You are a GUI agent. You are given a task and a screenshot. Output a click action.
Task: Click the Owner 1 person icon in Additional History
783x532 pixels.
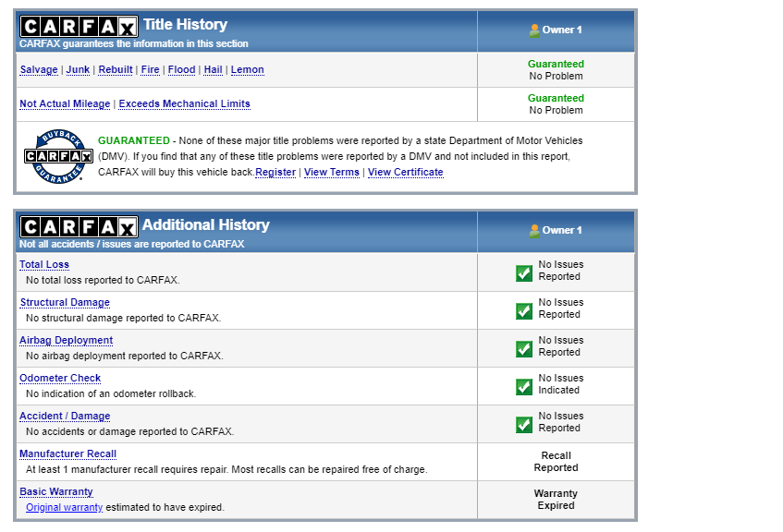click(x=534, y=231)
